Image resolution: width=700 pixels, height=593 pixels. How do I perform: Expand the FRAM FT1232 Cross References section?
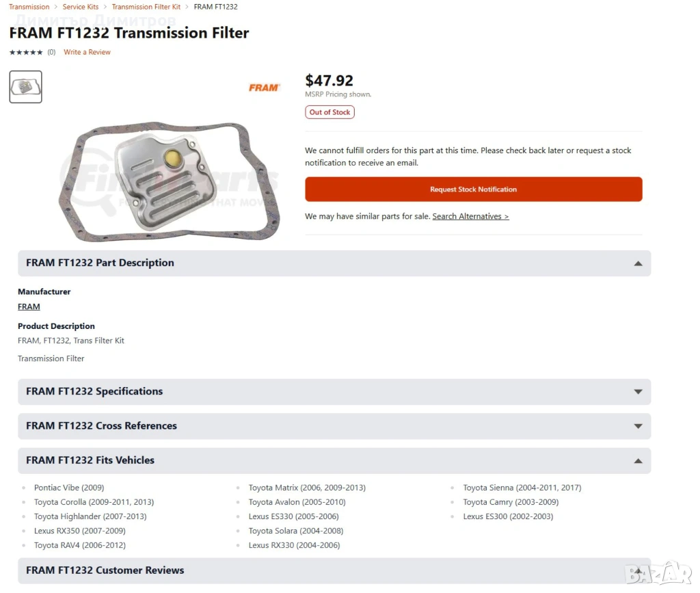pos(638,426)
